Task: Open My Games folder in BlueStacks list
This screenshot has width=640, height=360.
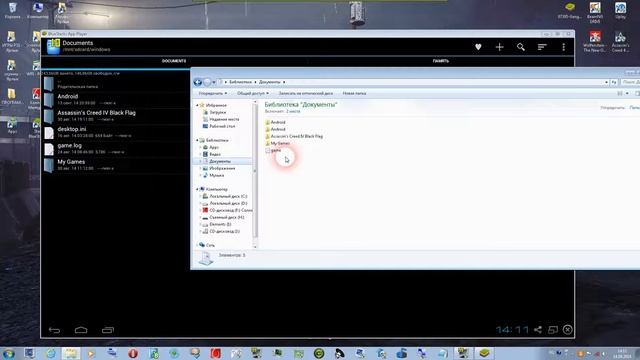Action: click(116, 165)
